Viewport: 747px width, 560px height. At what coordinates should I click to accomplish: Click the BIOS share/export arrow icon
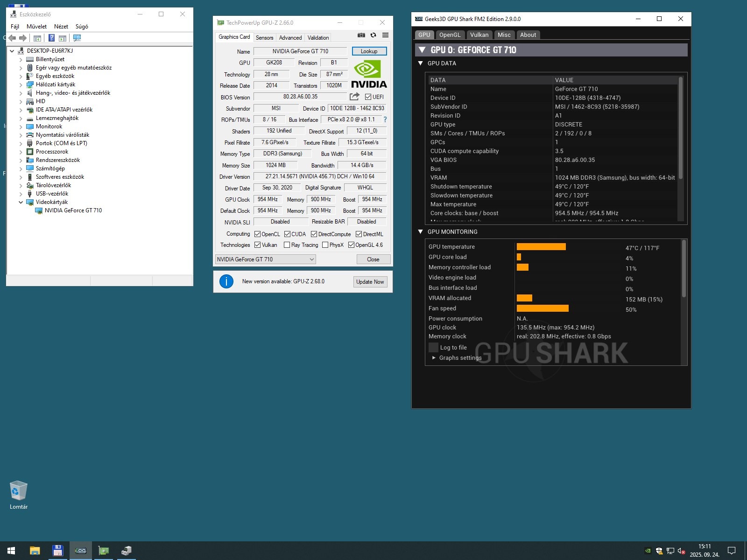pos(354,97)
